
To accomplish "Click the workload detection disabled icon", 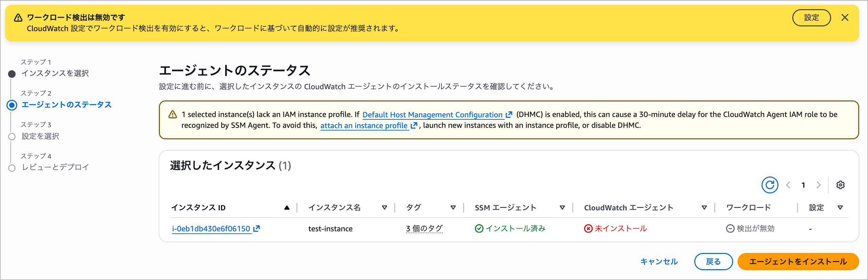I will 730,229.
